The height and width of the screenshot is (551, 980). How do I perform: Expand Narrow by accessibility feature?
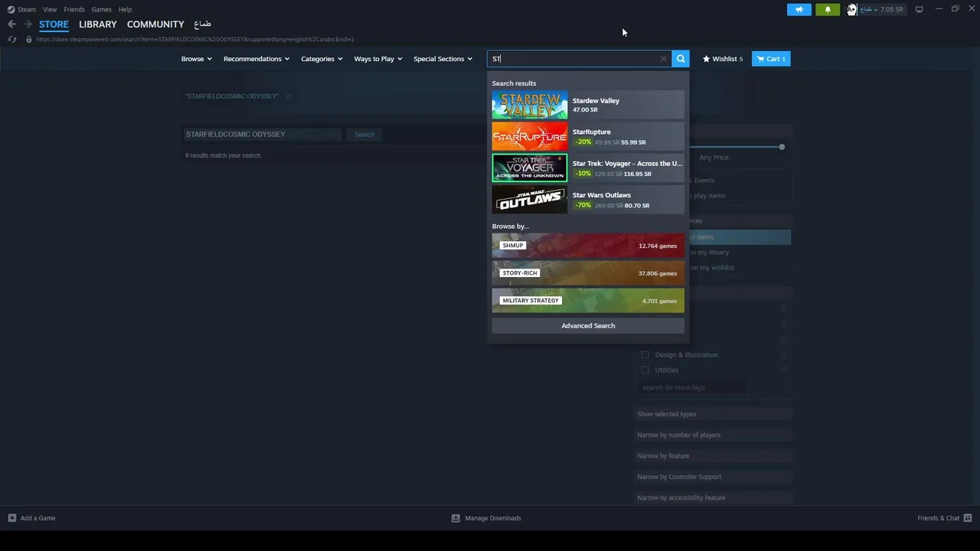pos(714,497)
